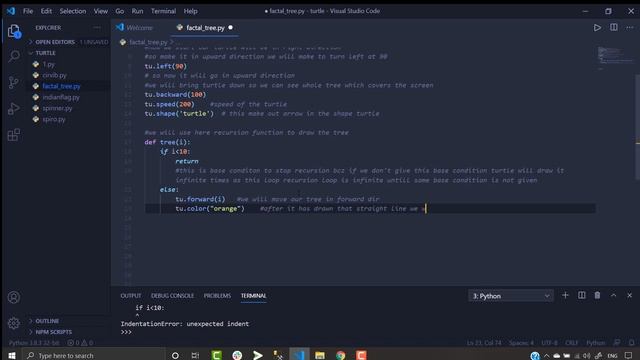
Task: Close the terminal panel
Action: [629, 295]
